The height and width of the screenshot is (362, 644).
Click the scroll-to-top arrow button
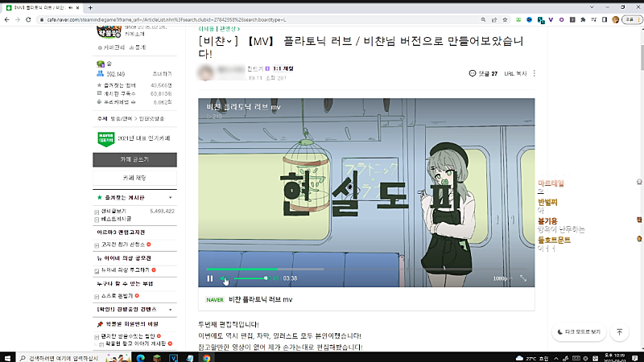click(x=619, y=332)
